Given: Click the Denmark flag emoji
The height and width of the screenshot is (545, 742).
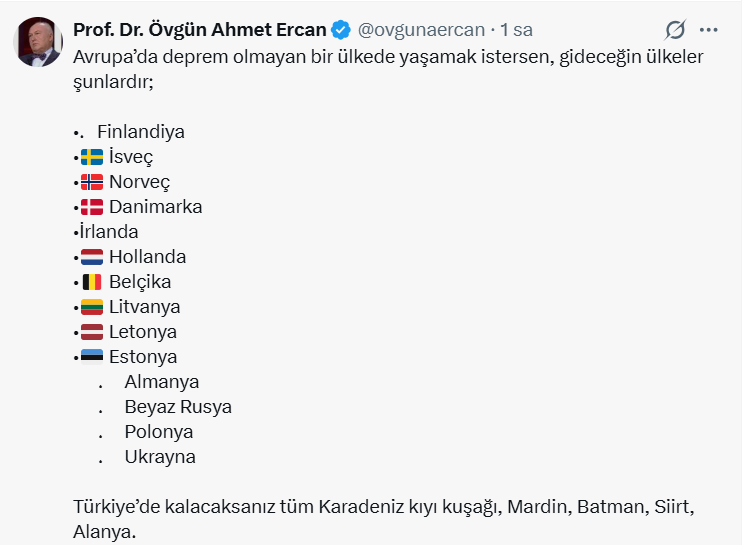Looking at the screenshot, I should (92, 207).
